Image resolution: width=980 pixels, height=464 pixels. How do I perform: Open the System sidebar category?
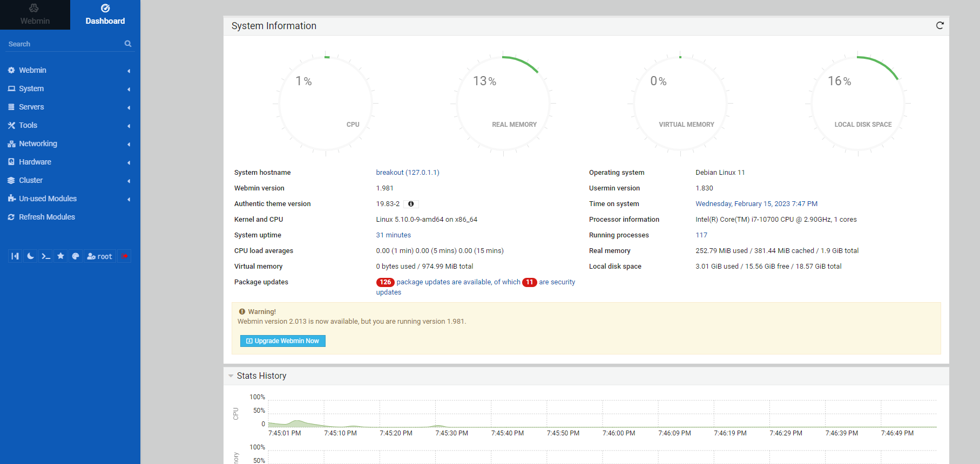[x=31, y=88]
